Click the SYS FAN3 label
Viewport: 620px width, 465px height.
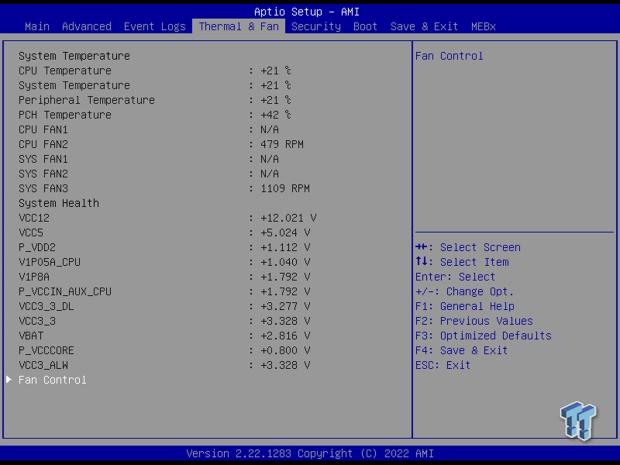(x=43, y=189)
